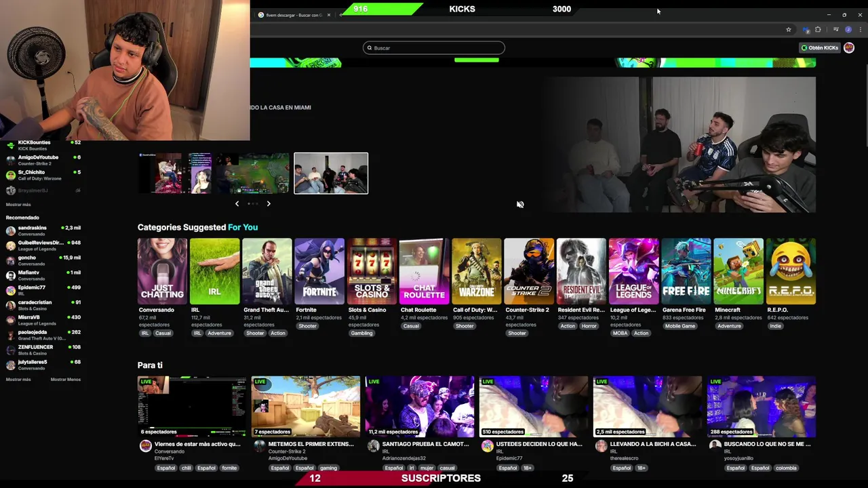
Task: Click the Gambling tag under Slots & Casino
Action: pyautogui.click(x=361, y=333)
